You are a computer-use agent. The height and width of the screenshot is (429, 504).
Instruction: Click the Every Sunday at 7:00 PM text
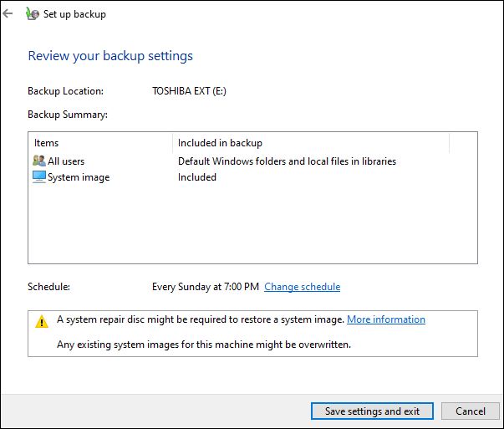tap(206, 287)
